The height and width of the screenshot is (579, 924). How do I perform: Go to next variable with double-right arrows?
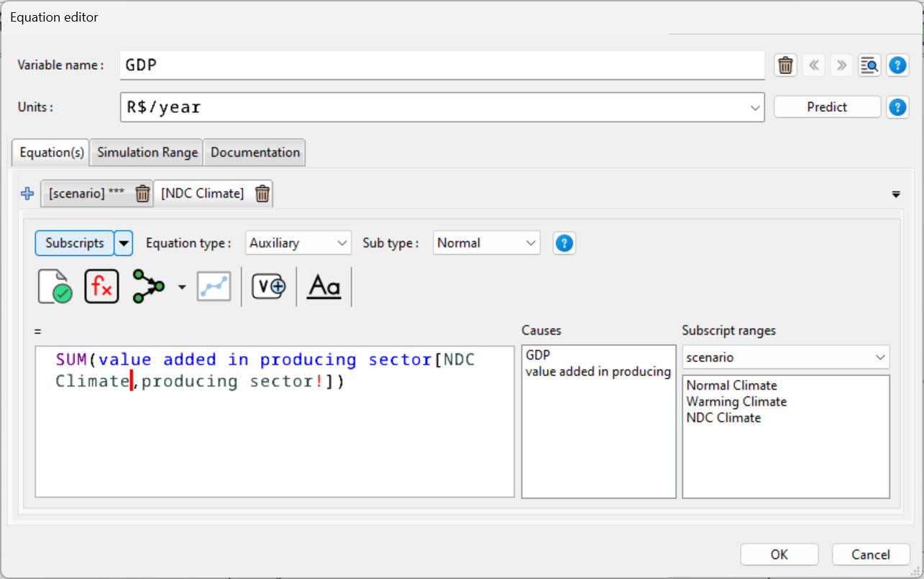click(x=841, y=65)
